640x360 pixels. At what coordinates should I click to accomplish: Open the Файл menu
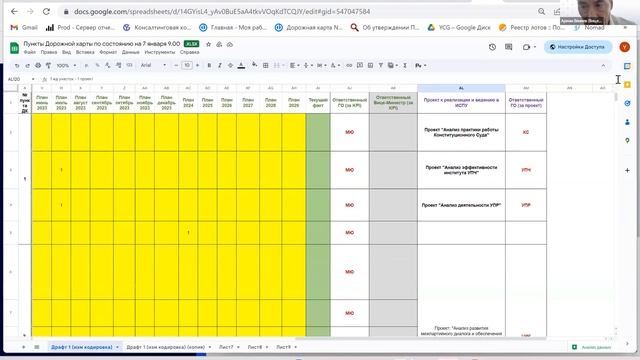pos(29,52)
